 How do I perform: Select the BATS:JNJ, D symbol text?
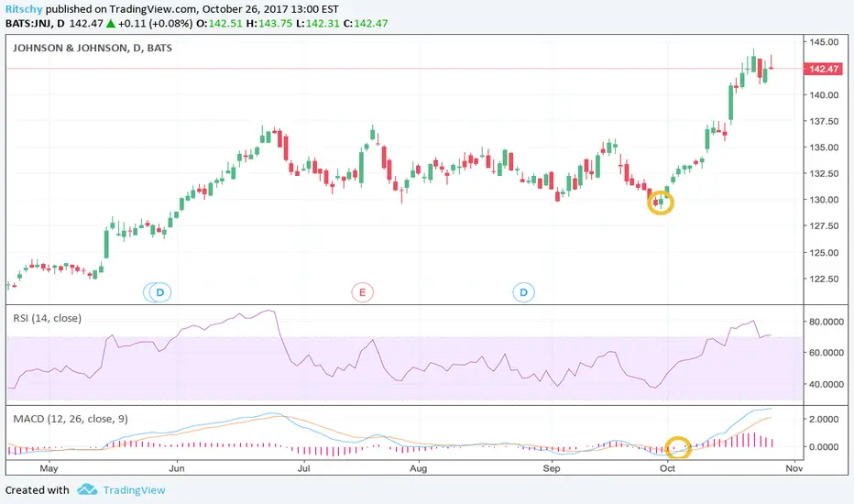click(35, 24)
